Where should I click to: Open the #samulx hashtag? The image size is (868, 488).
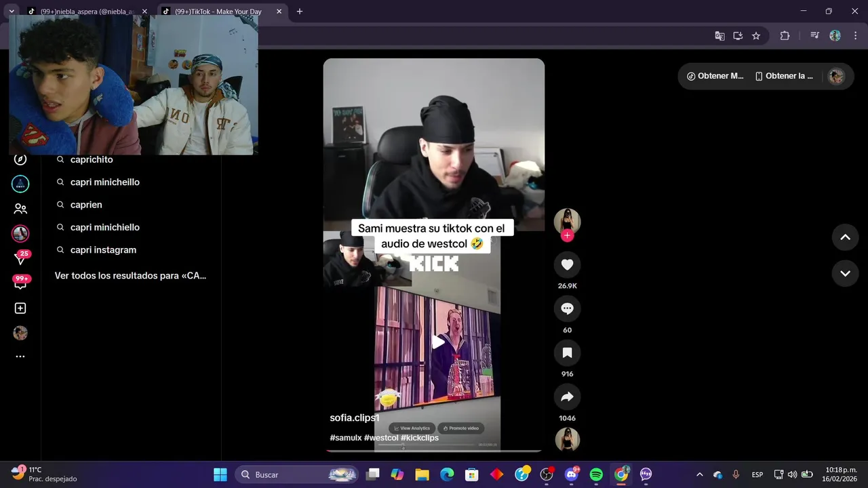346,438
